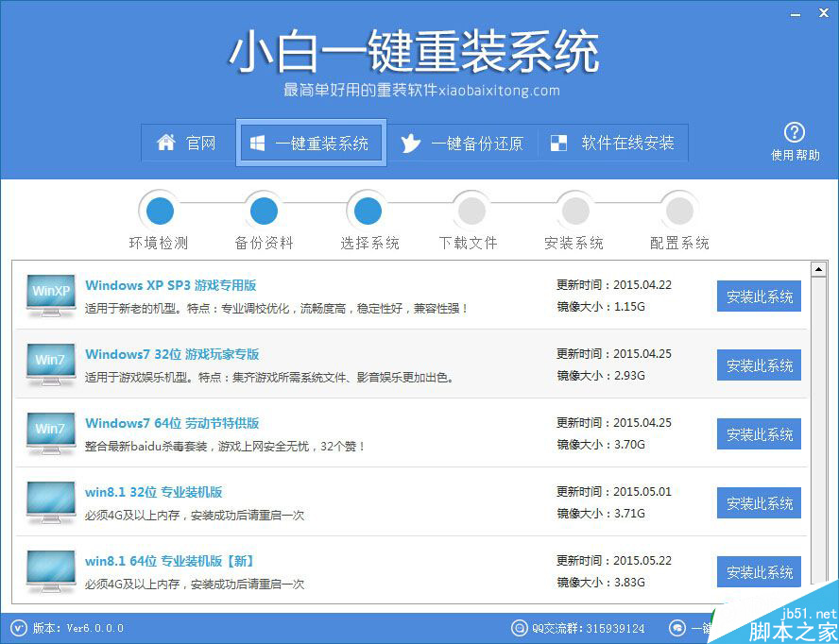Click the 选择系统 progress step circle
Screen dimensions: 839x644
(367, 210)
